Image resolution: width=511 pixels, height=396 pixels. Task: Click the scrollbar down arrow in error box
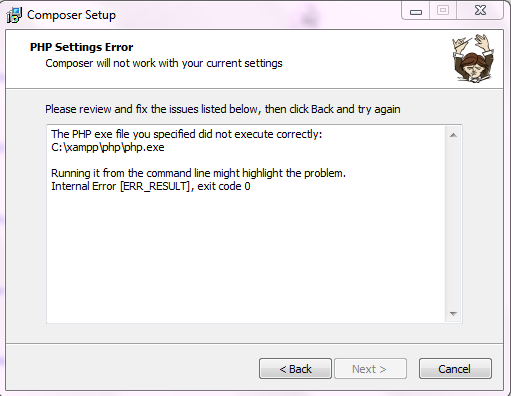click(453, 313)
